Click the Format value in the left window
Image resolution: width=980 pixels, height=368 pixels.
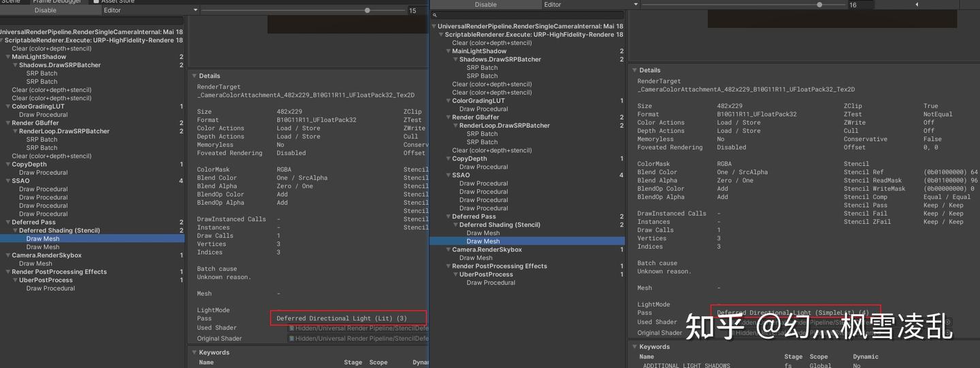coord(316,120)
